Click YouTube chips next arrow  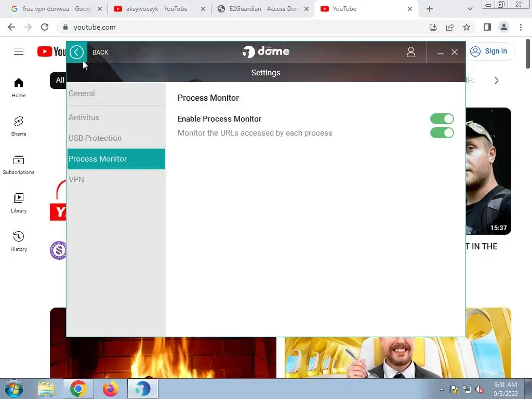click(x=496, y=81)
